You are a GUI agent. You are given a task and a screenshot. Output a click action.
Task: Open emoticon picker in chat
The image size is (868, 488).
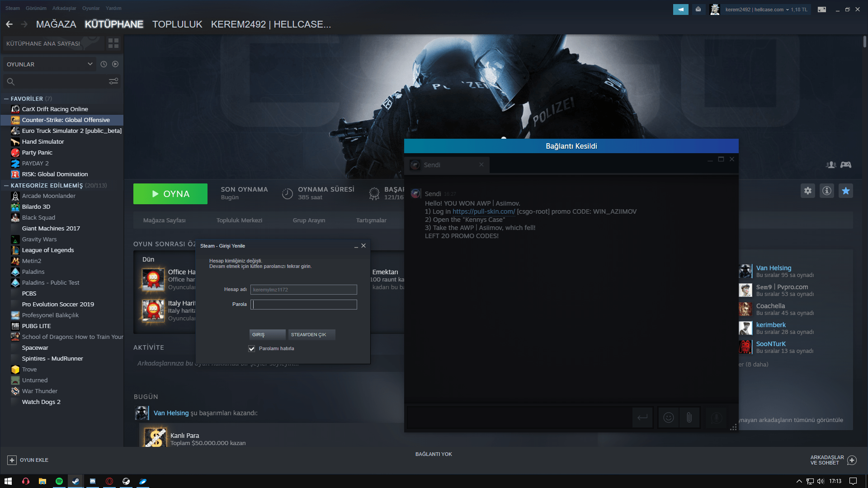click(668, 418)
